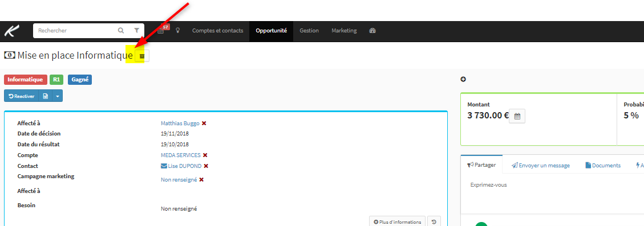The width and height of the screenshot is (644, 226).
Task: Click the archive button beside the title
Action: (x=142, y=56)
